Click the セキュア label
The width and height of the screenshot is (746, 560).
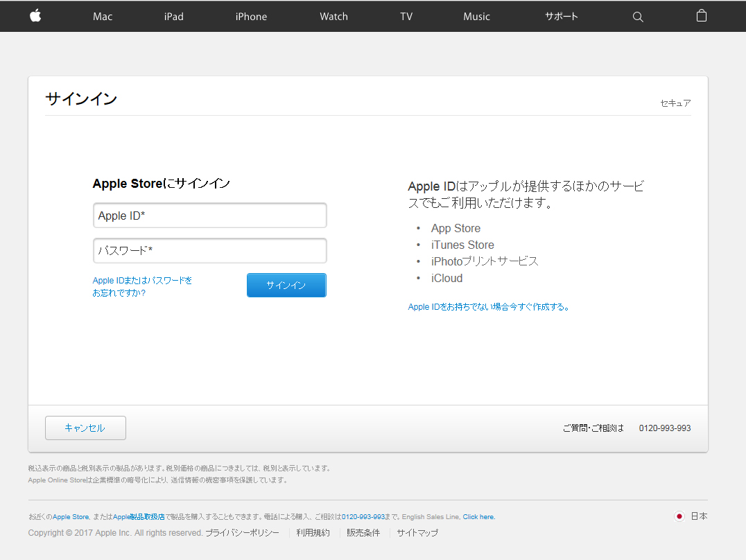click(675, 103)
